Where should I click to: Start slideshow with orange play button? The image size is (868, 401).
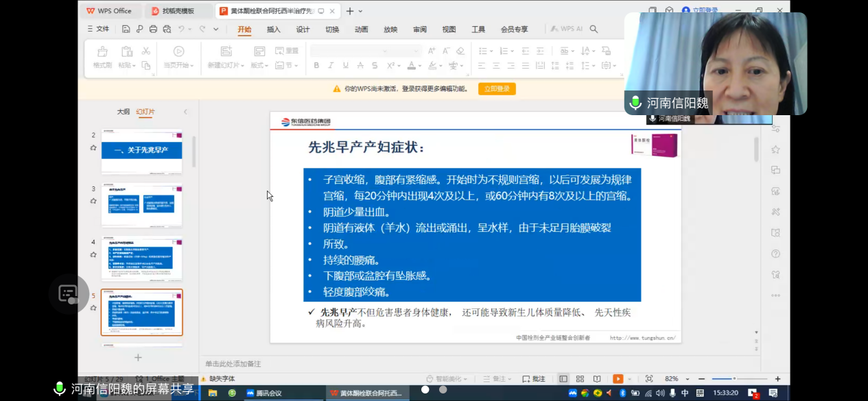[x=618, y=379]
